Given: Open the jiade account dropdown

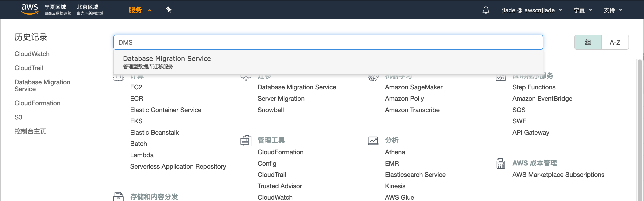Looking at the screenshot, I should [532, 10].
